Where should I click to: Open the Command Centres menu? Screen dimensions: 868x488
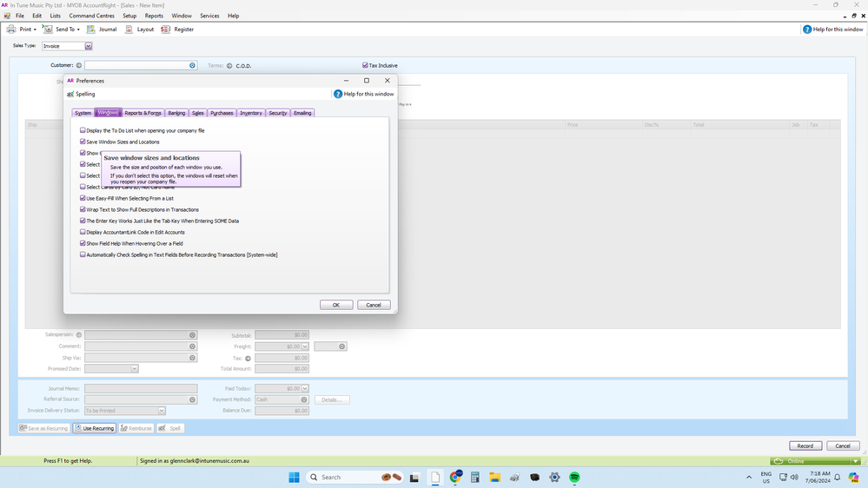[91, 16]
